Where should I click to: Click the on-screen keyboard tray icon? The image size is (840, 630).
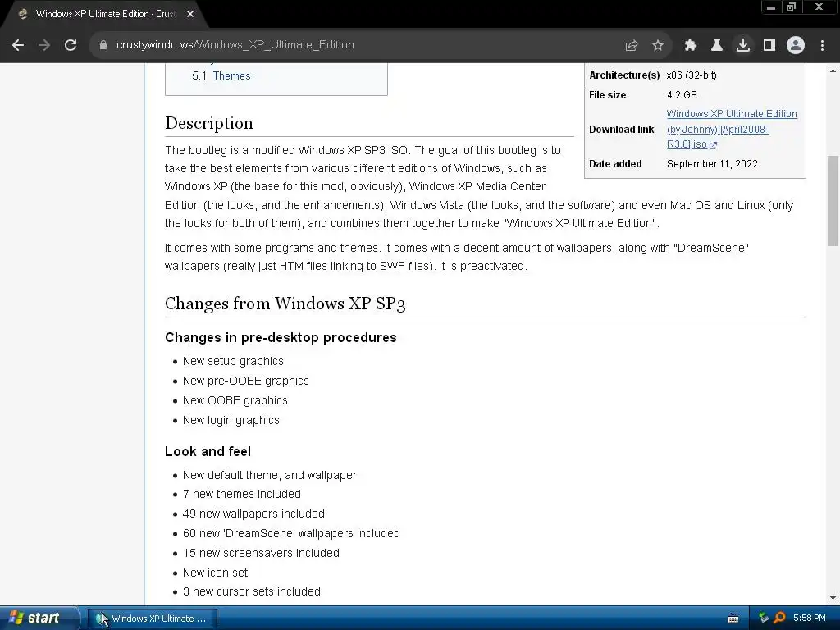point(733,619)
